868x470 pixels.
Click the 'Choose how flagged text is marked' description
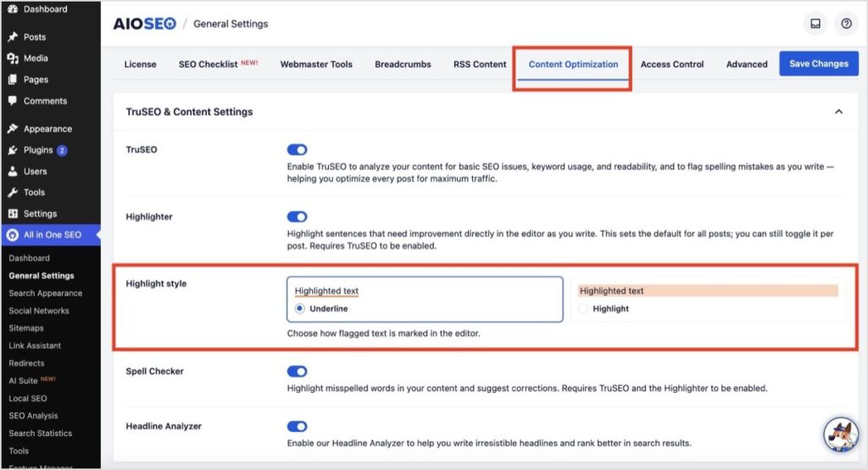pos(384,333)
